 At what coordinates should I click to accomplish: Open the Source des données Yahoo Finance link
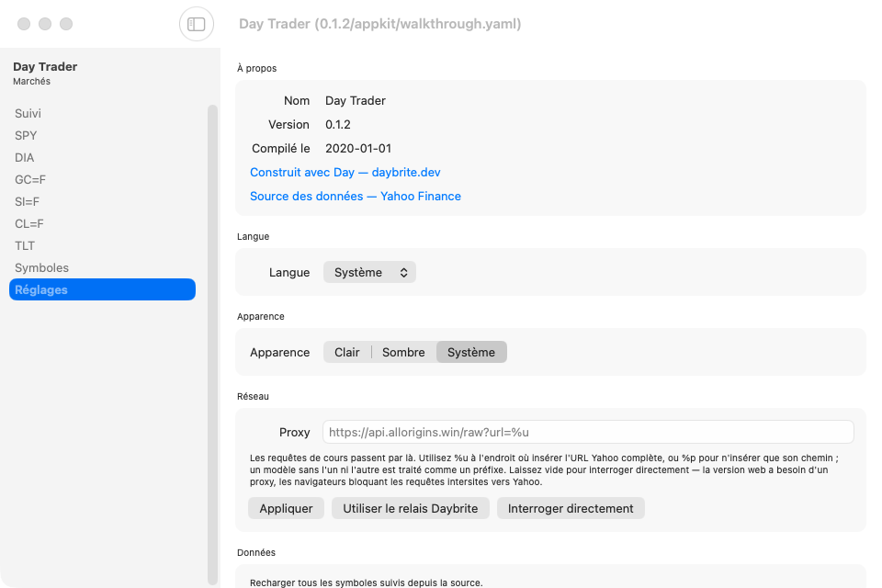tap(356, 197)
